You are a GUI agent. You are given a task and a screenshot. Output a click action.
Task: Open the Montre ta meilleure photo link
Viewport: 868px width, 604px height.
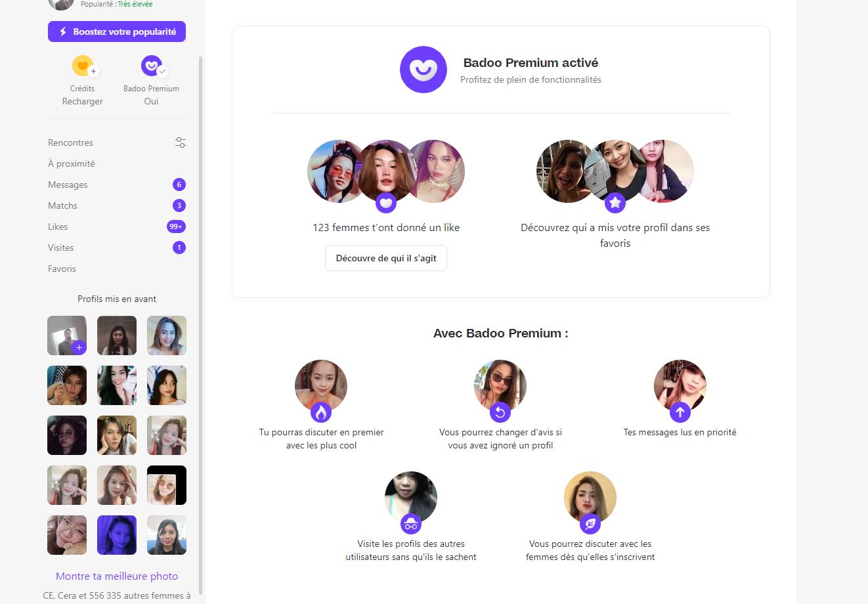[117, 576]
